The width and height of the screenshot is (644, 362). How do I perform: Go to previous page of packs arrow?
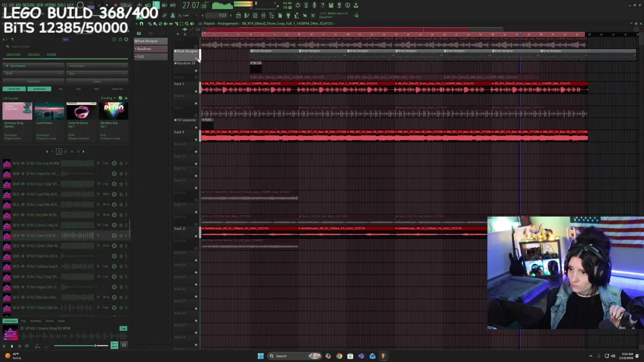tap(47, 151)
